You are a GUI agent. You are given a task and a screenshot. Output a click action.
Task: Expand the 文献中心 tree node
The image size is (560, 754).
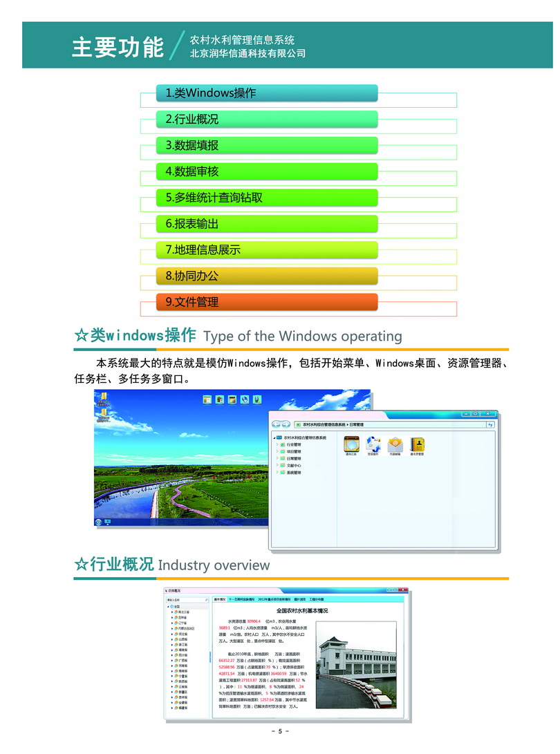(278, 466)
